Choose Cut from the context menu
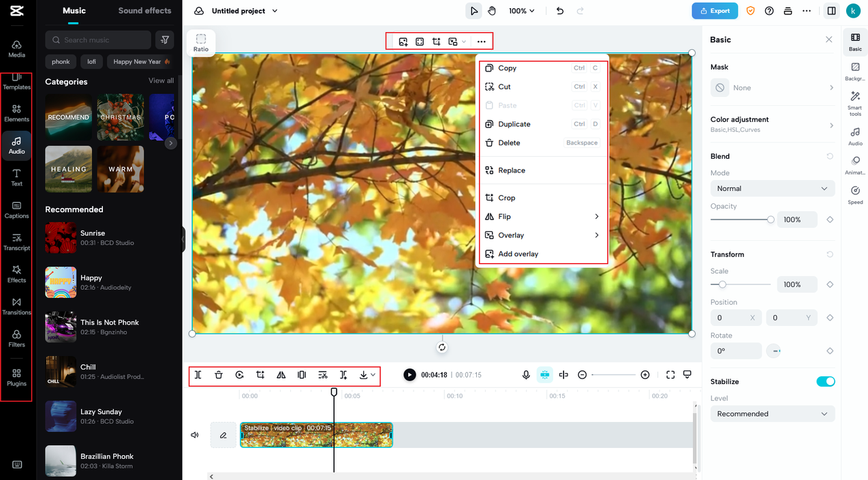 pos(543,87)
